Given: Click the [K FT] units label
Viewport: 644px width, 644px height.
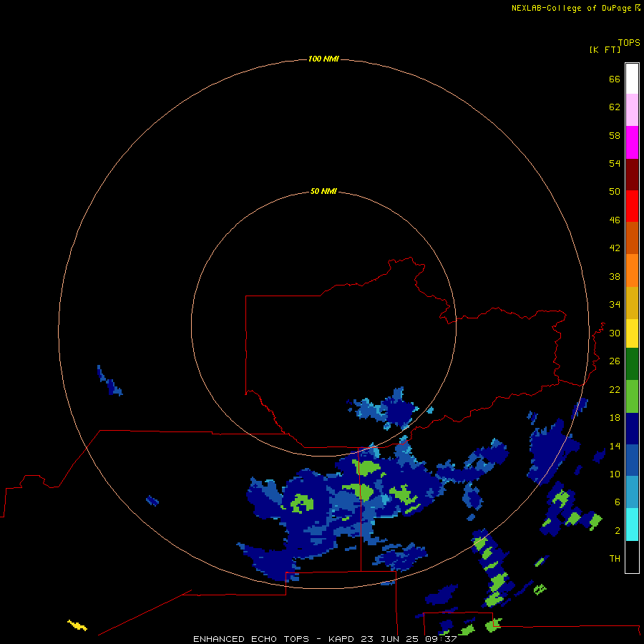Looking at the screenshot, I should (605, 49).
